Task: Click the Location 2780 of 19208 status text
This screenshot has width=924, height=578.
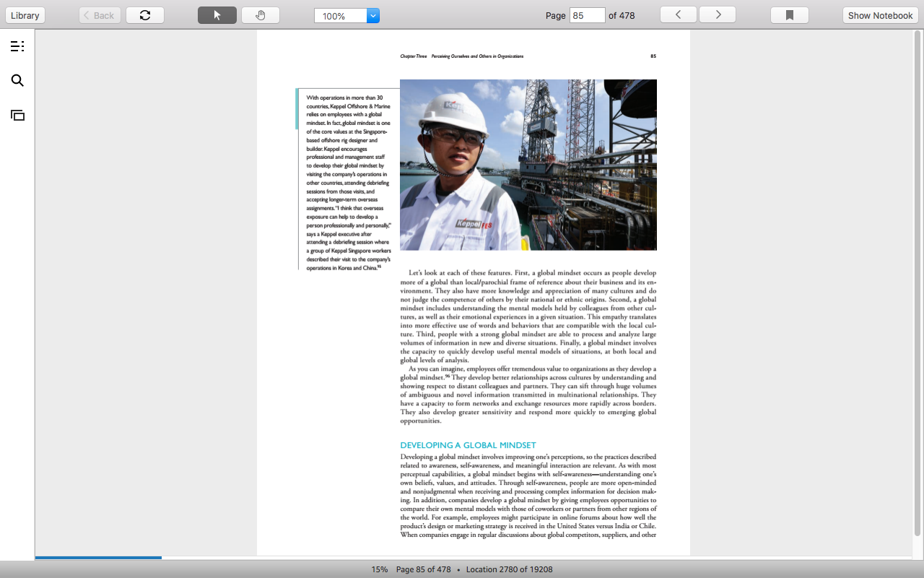Action: pyautogui.click(x=509, y=569)
